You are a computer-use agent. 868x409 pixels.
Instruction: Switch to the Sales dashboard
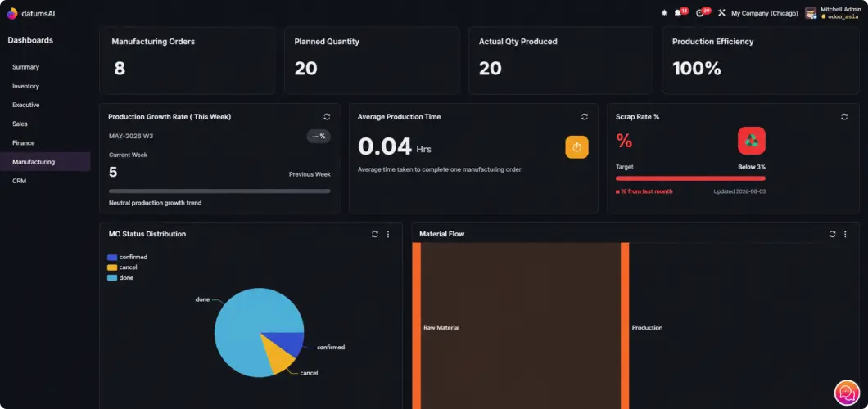[x=20, y=124]
